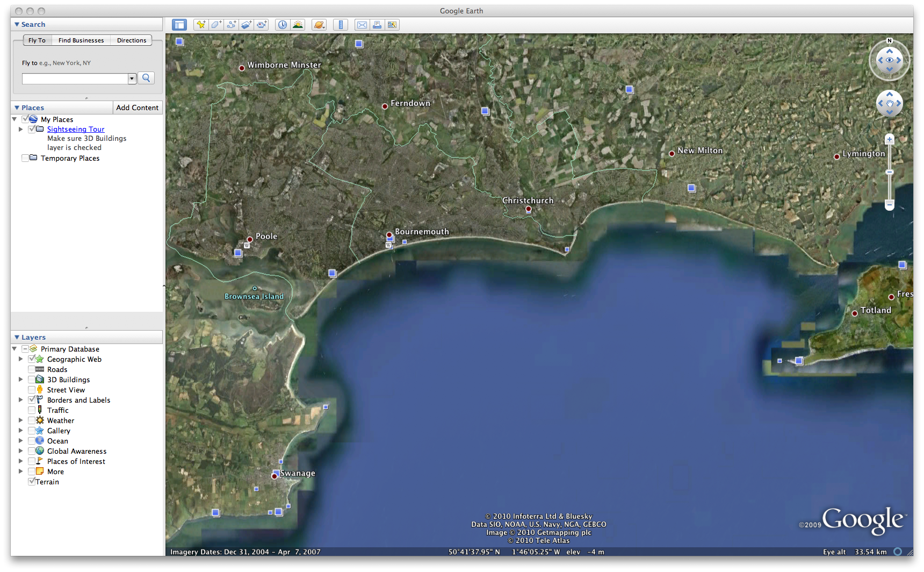924x572 pixels.
Task: Open the Fly to history dropdown arrow
Action: pyautogui.click(x=132, y=78)
